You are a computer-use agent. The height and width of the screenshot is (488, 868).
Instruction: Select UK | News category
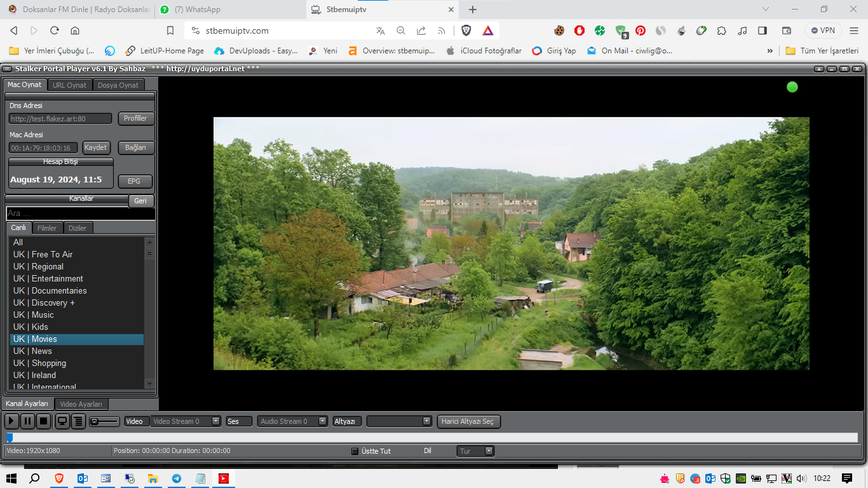click(x=76, y=351)
